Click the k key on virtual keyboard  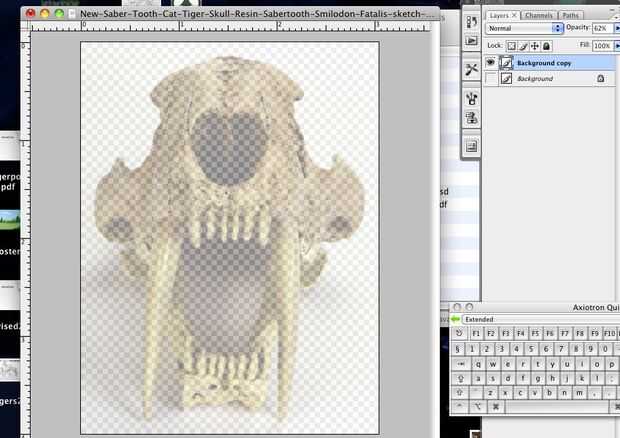pyautogui.click(x=582, y=379)
